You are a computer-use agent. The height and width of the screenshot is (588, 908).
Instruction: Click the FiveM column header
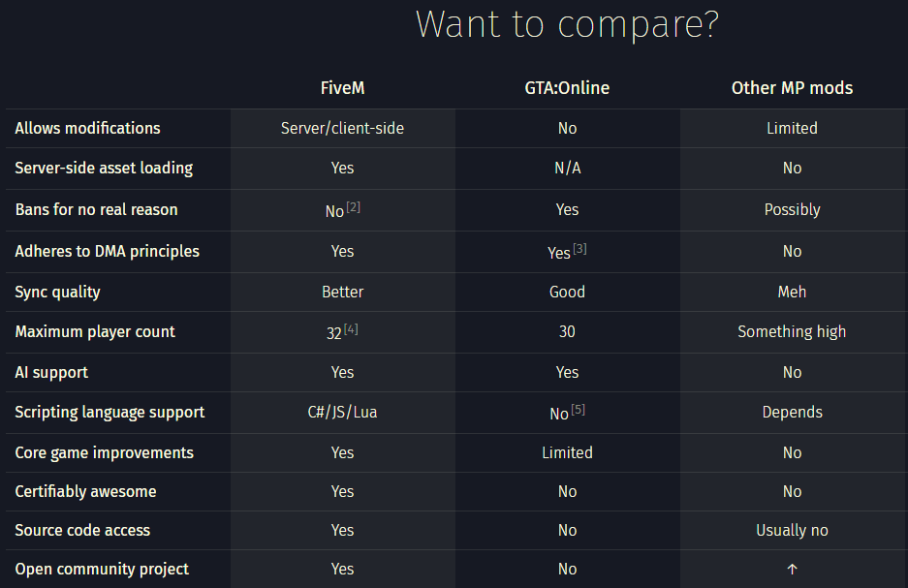coord(342,88)
